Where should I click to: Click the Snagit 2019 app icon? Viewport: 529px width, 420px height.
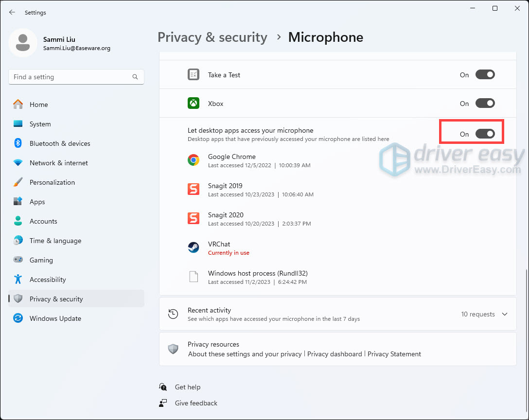pos(194,190)
